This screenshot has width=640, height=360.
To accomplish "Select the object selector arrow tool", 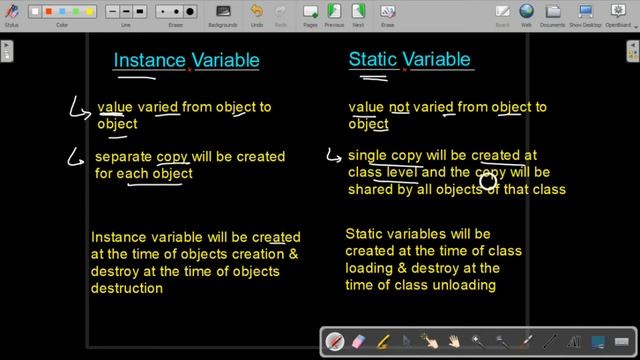I will 406,342.
